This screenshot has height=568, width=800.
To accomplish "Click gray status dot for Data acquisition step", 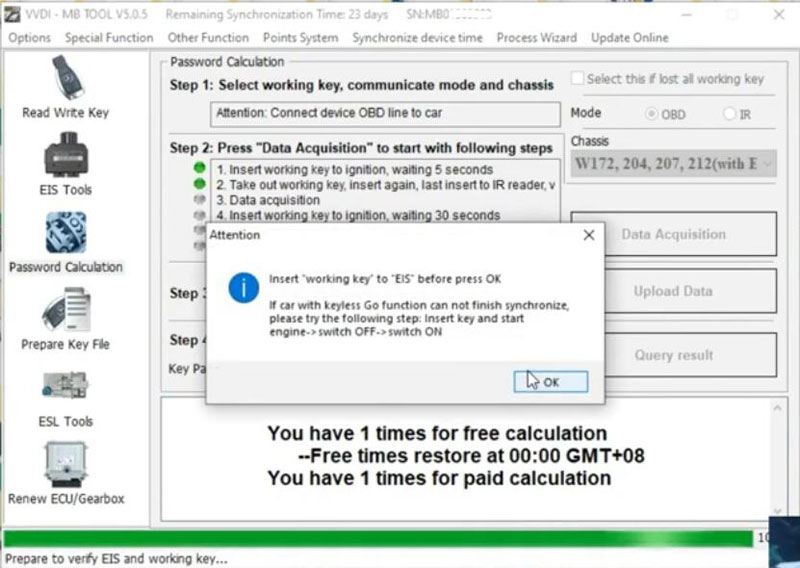I will pos(199,200).
